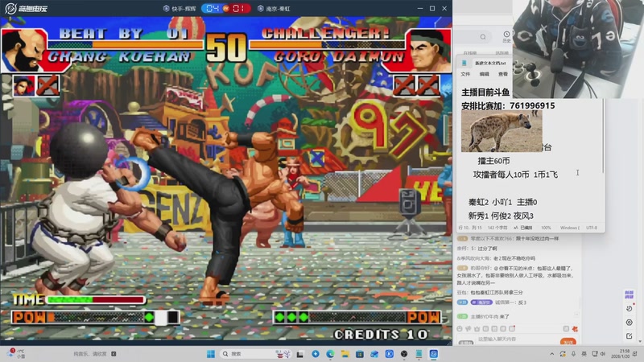644x362 pixels.
Task: Click the hyena image in the Notepad document
Action: pyautogui.click(x=502, y=131)
